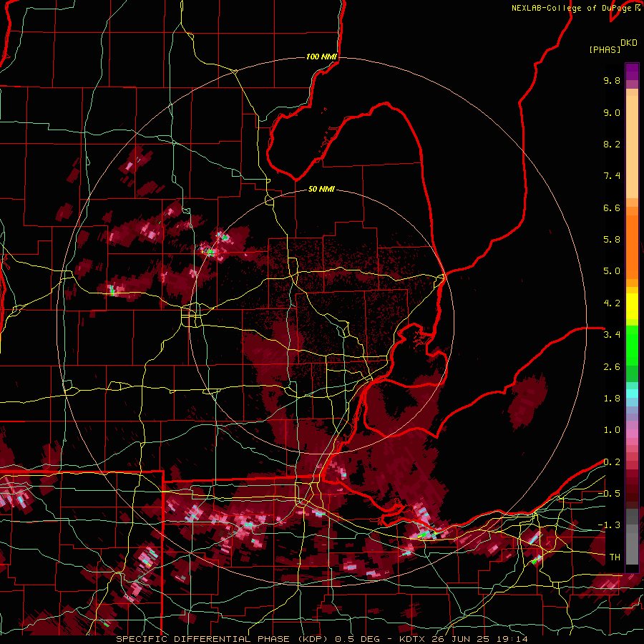Select the "1.0" scale value
644x644 pixels.
point(612,430)
